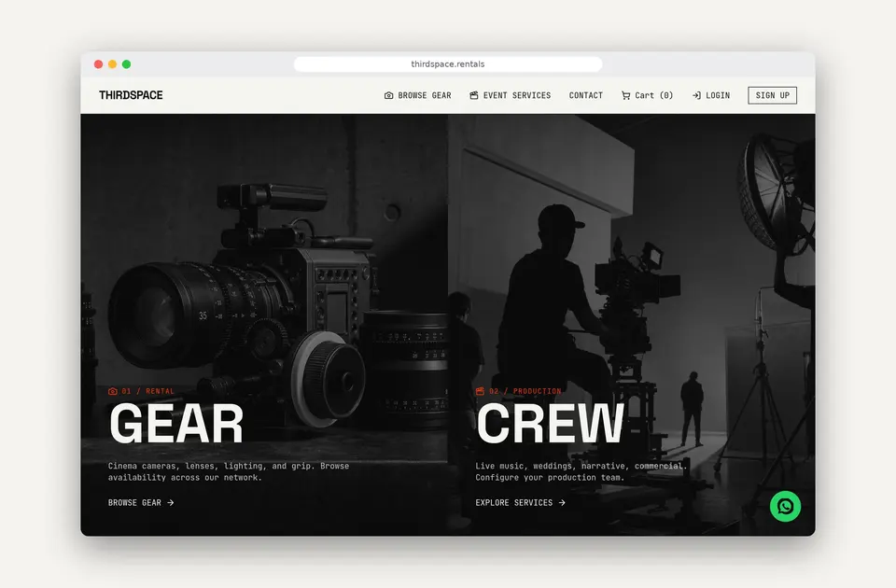Image resolution: width=896 pixels, height=588 pixels.
Task: Click the thirdspace.rentals address bar
Action: click(x=448, y=64)
